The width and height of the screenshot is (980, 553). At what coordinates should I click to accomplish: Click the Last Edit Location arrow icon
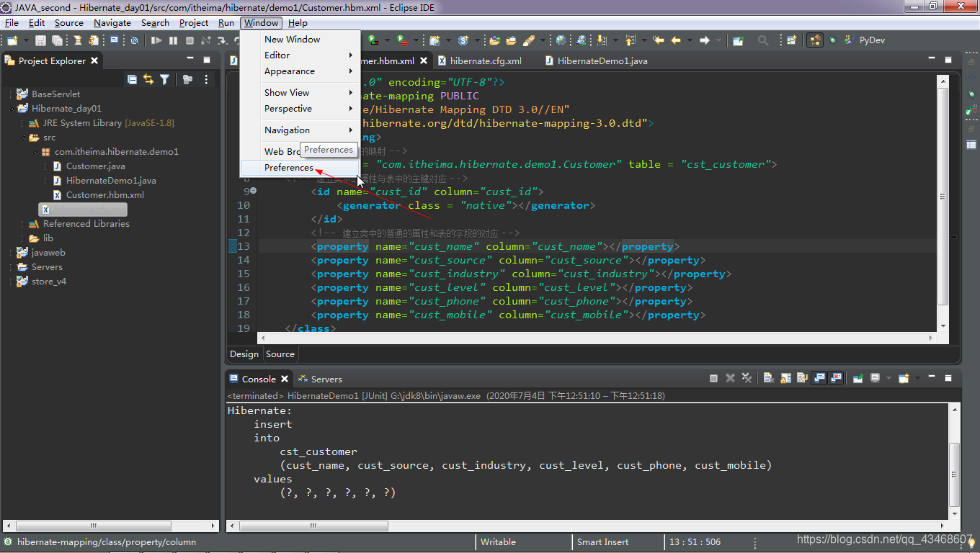pos(658,40)
